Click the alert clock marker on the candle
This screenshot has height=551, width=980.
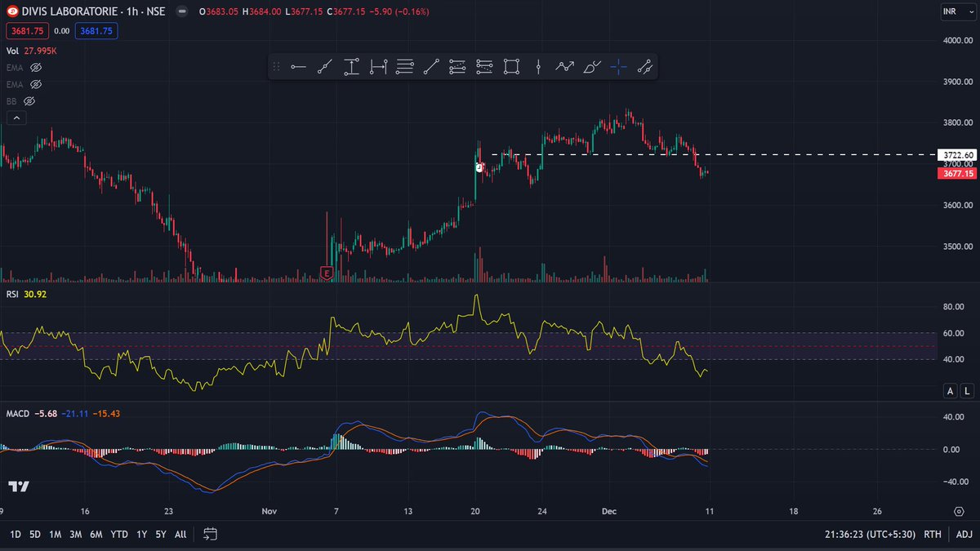(x=479, y=167)
